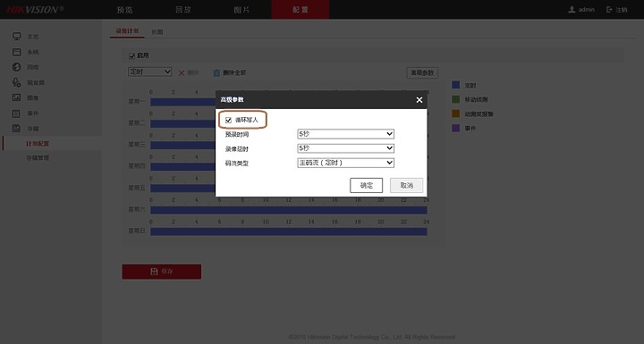Image resolution: width=644 pixels, height=344 pixels.
Task: Select the 抓图 capture tab
Action: (157, 32)
